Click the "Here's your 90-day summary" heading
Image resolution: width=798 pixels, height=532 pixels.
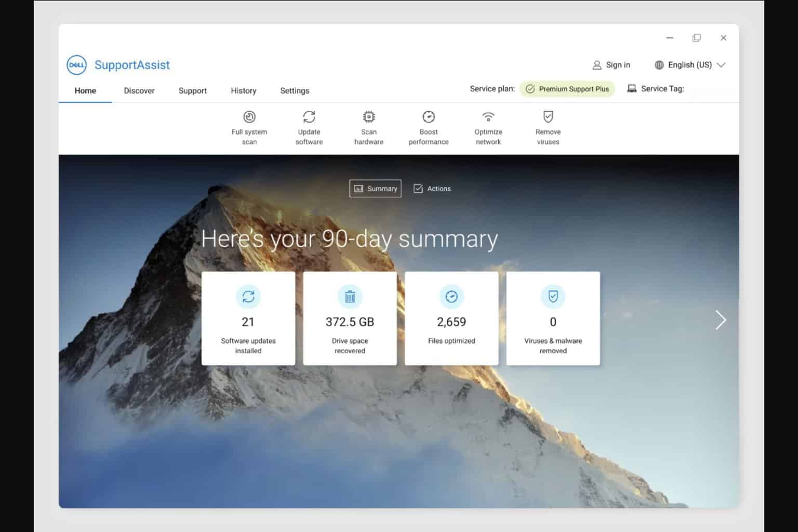pyautogui.click(x=350, y=238)
